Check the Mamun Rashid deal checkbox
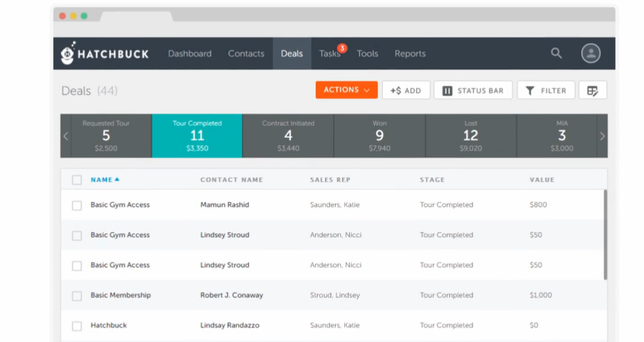The image size is (644, 342). pos(77,205)
